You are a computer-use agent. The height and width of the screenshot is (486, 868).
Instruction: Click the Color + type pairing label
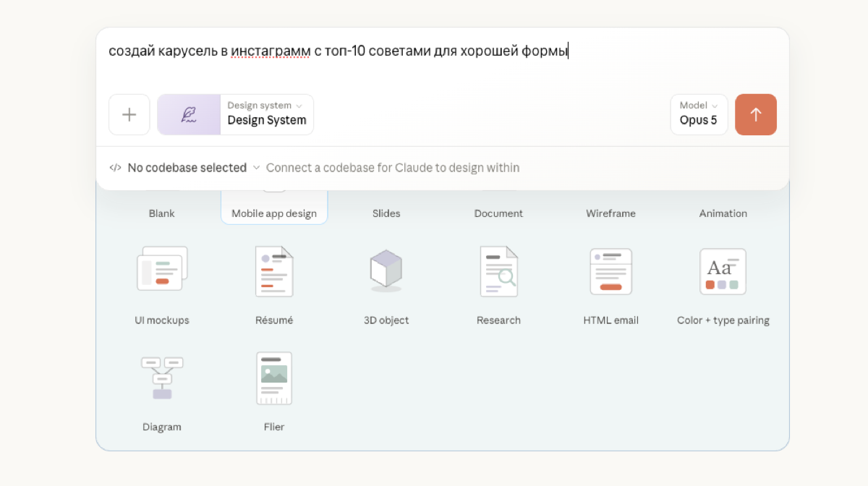coord(723,320)
